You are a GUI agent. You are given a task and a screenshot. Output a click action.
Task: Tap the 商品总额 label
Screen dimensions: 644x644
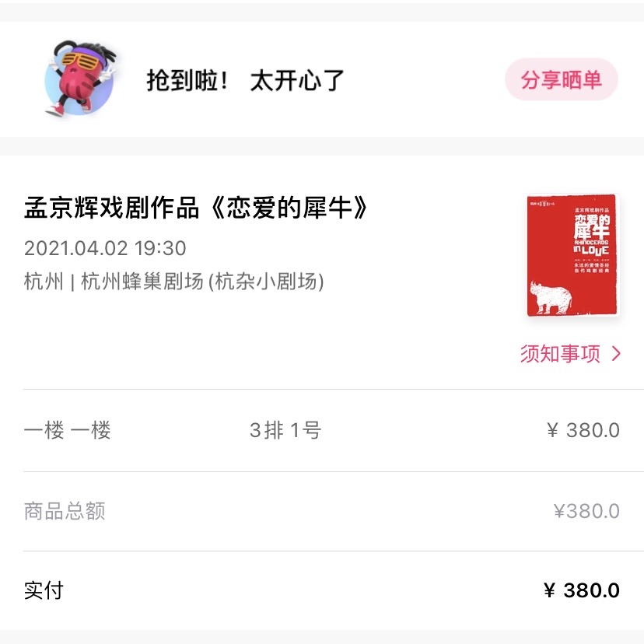(65, 511)
